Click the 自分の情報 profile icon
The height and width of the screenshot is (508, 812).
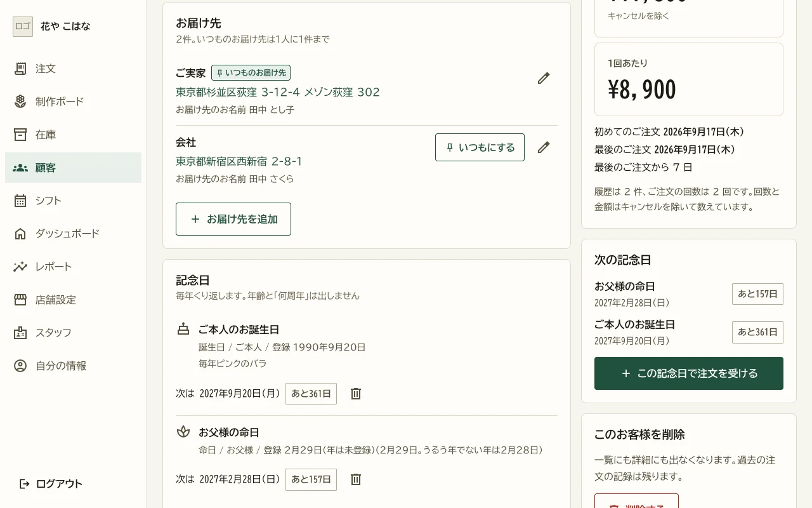(x=20, y=366)
